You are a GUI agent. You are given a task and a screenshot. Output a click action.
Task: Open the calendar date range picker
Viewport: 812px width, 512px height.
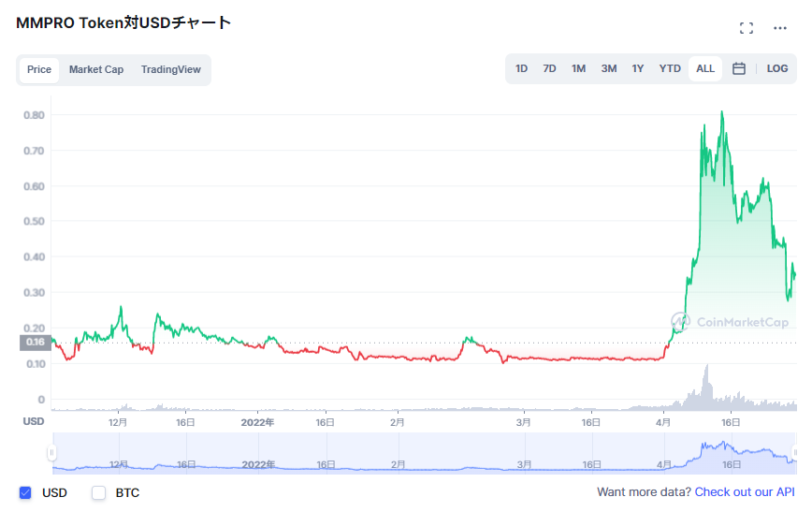(739, 68)
